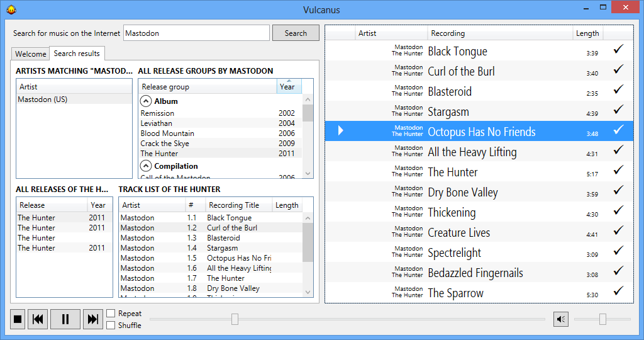Click the volume slider thumb
Image resolution: width=644 pixels, height=340 pixels.
pyautogui.click(x=602, y=319)
